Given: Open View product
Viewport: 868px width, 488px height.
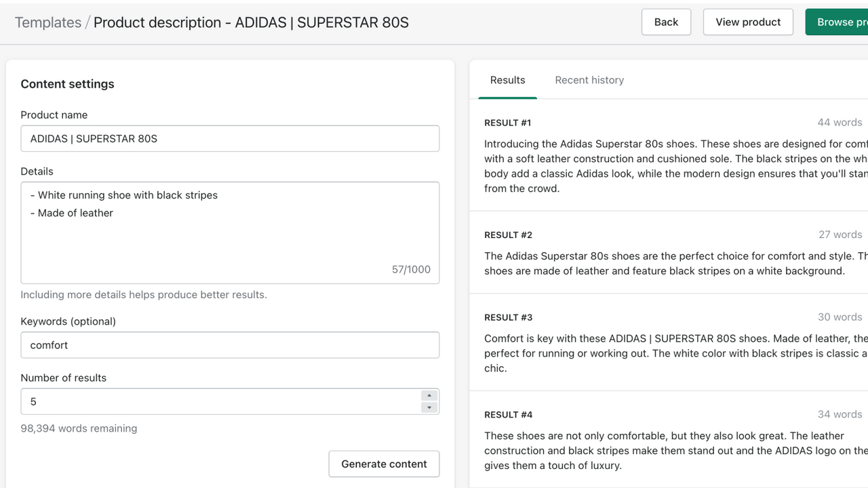Looking at the screenshot, I should (748, 22).
